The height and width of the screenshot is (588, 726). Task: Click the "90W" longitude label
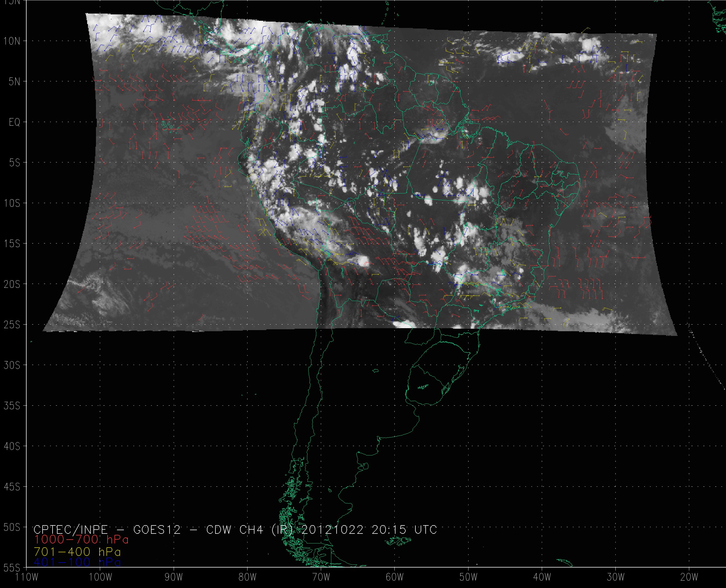[174, 577]
